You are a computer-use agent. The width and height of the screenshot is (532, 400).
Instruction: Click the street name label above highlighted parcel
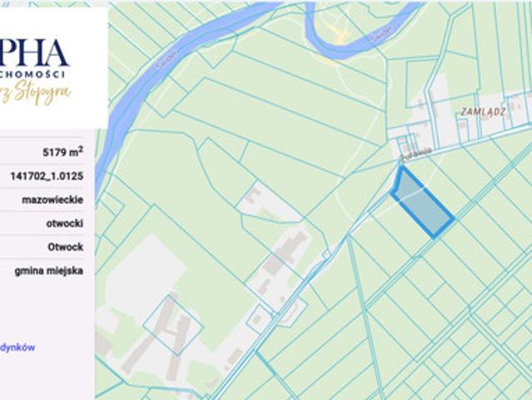pos(412,152)
